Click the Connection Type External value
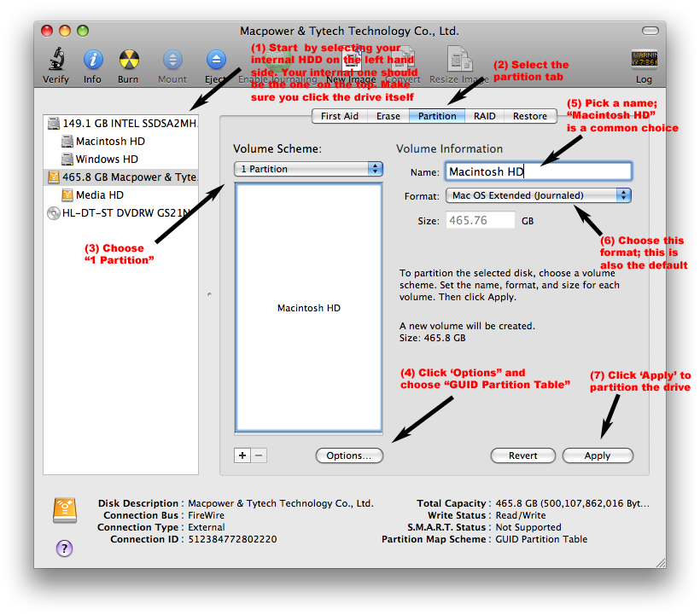The height and width of the screenshot is (615, 700). [x=207, y=527]
